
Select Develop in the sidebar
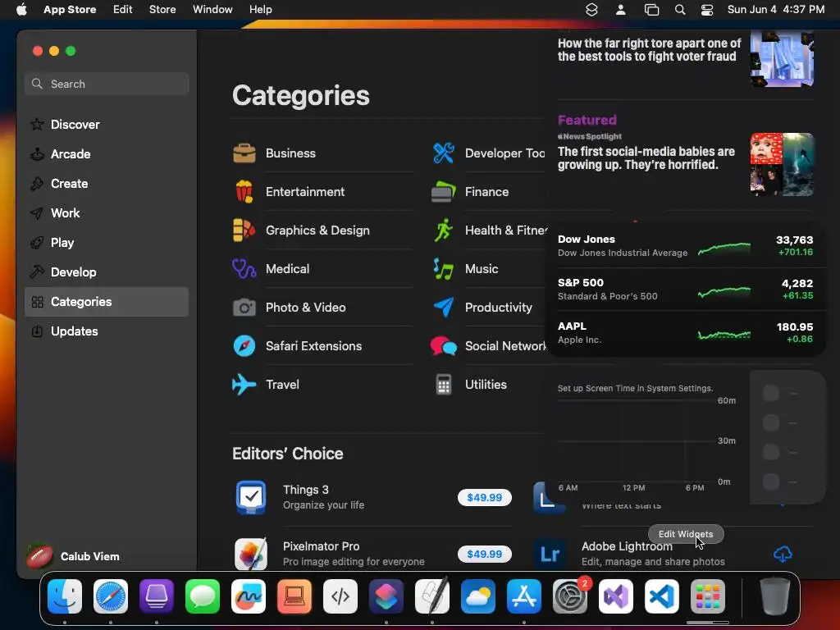point(107,272)
